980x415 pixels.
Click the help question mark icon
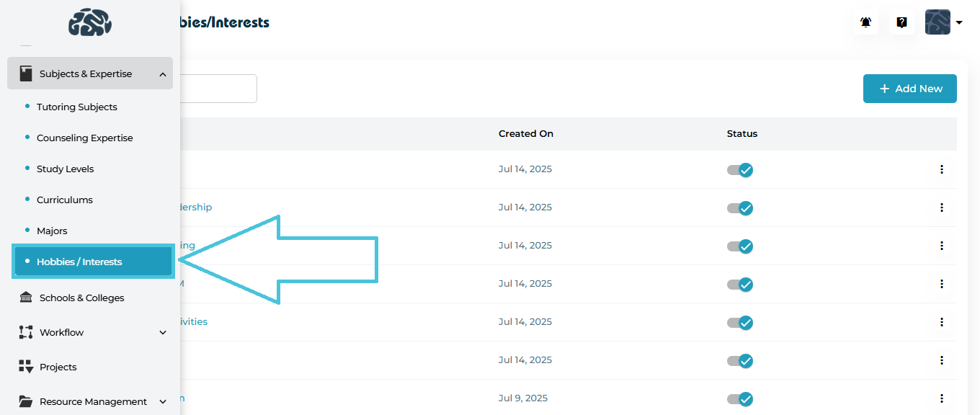pyautogui.click(x=901, y=22)
